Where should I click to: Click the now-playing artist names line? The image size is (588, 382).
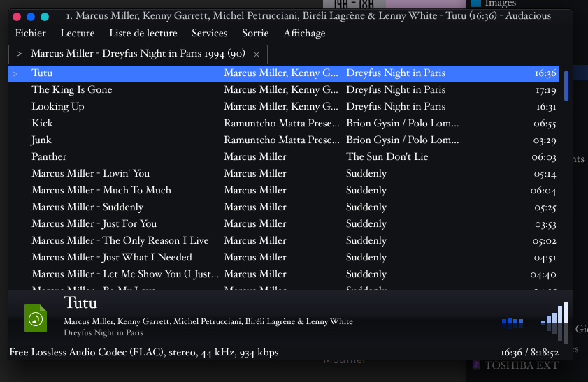tap(208, 321)
